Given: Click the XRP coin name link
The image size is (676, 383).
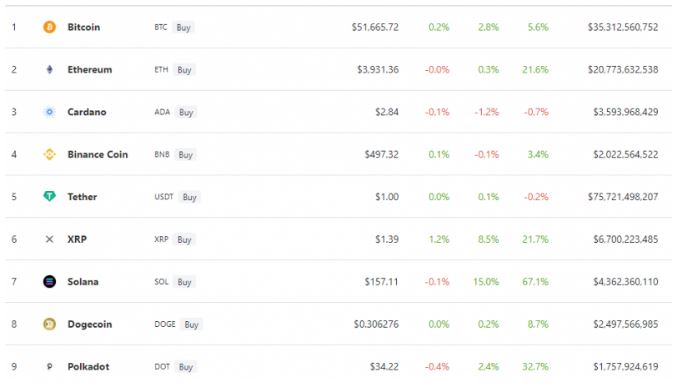Looking at the screenshot, I should 77,239.
